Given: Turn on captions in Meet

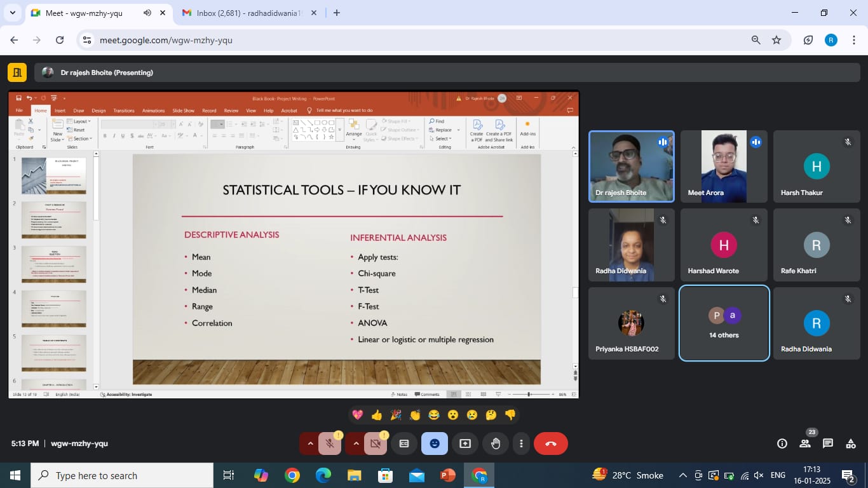Looking at the screenshot, I should click(404, 444).
